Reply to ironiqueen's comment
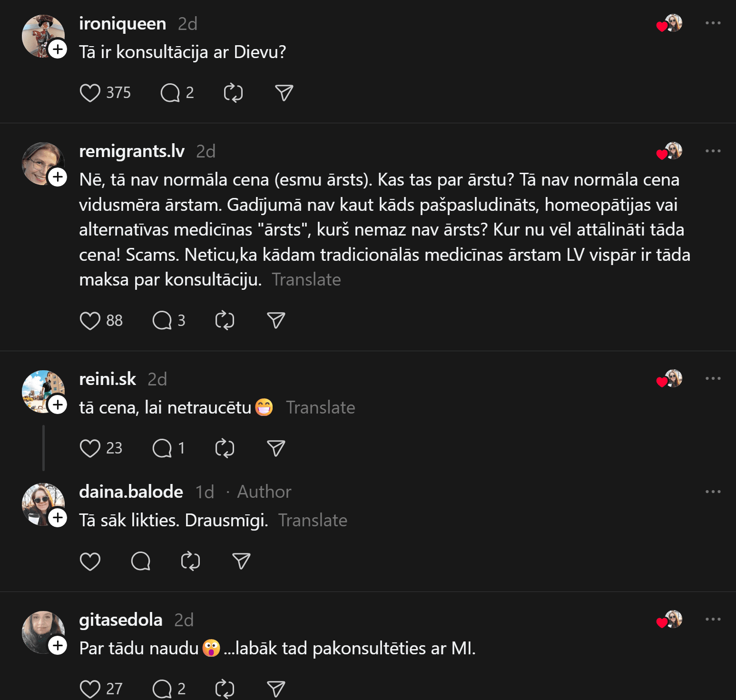The image size is (736, 700). click(170, 93)
